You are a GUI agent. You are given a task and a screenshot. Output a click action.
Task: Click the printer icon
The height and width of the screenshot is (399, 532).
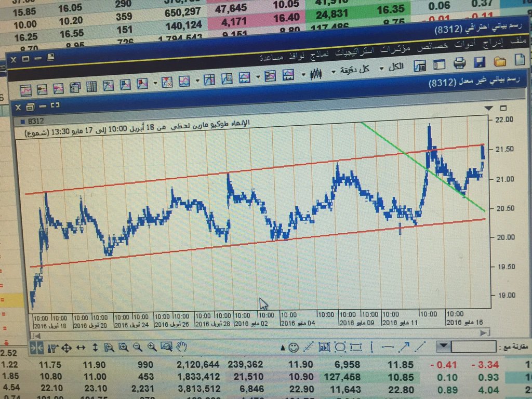459,63
